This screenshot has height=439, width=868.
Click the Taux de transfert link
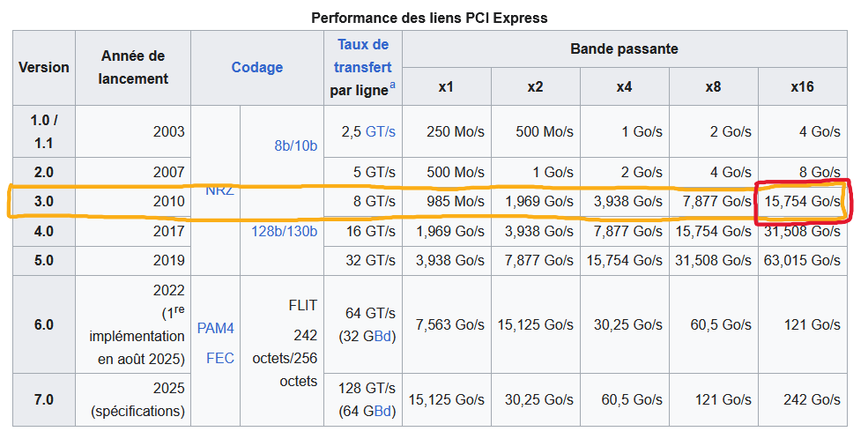(362, 56)
